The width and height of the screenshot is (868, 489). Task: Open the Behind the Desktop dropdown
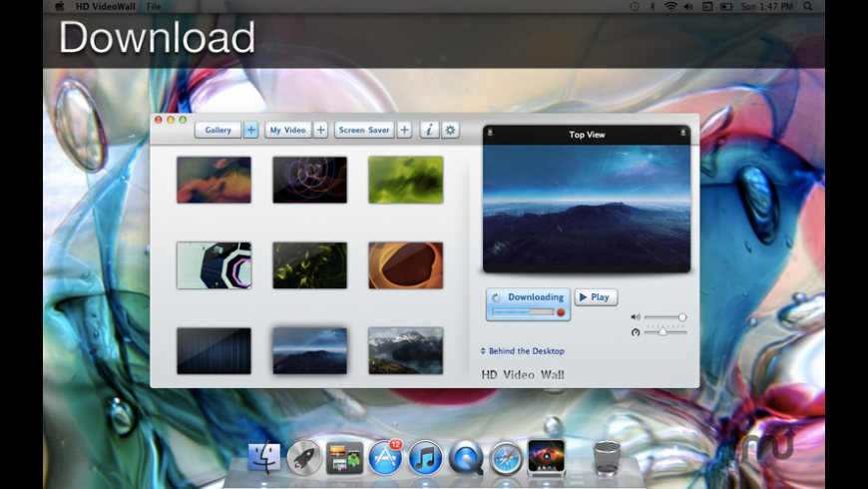point(523,351)
